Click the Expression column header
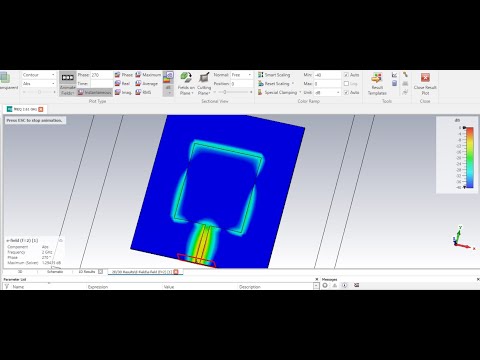This screenshot has height=360, width=480. (x=98, y=286)
